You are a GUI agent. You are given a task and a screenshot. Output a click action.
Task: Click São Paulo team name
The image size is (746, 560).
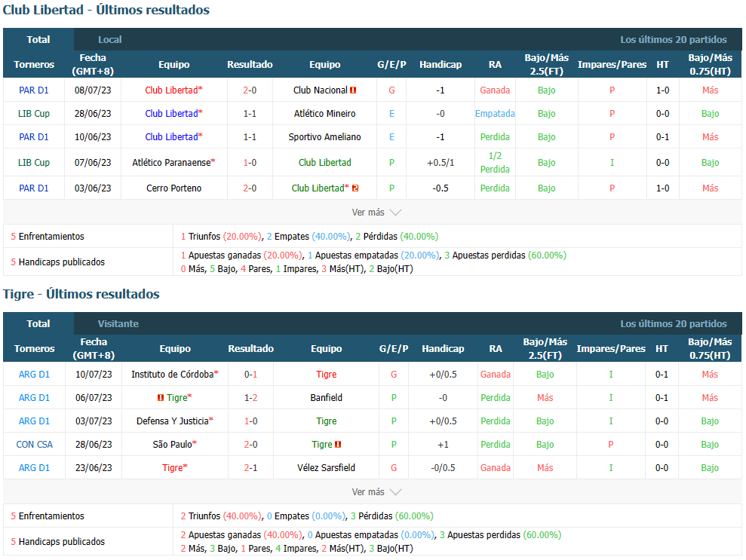(x=172, y=445)
